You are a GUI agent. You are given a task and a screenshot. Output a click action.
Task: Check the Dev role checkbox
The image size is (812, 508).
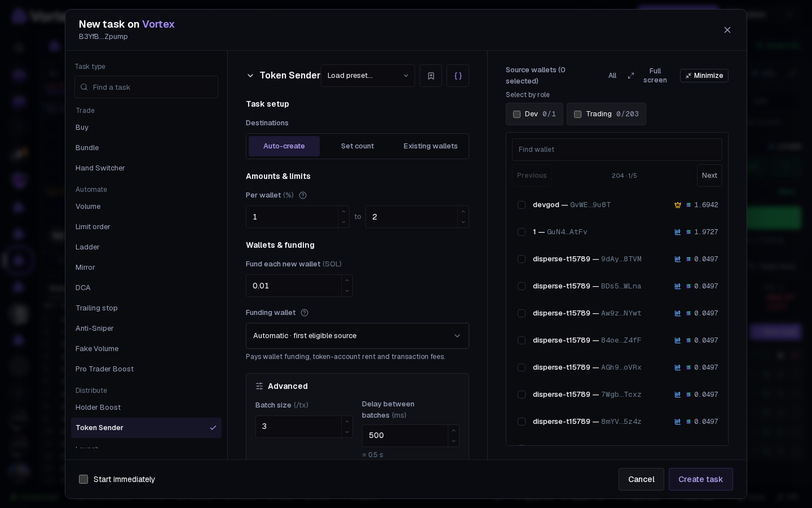(x=517, y=114)
